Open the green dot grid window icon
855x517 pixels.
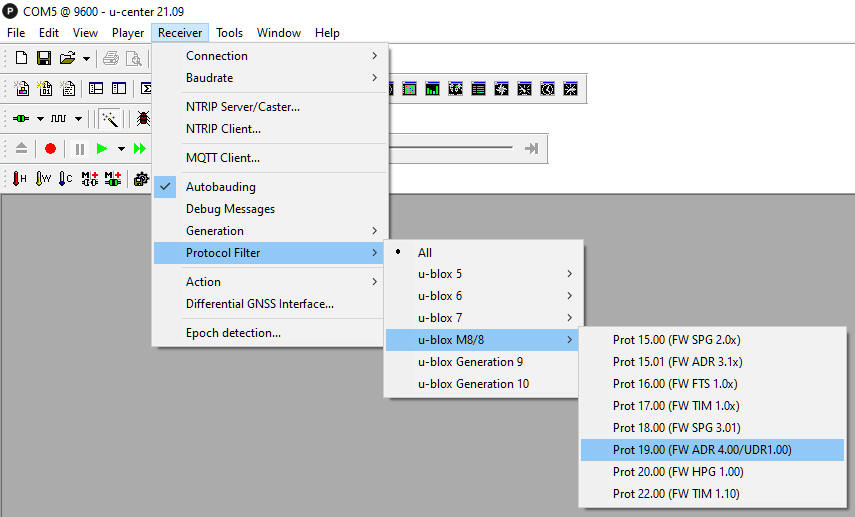409,89
